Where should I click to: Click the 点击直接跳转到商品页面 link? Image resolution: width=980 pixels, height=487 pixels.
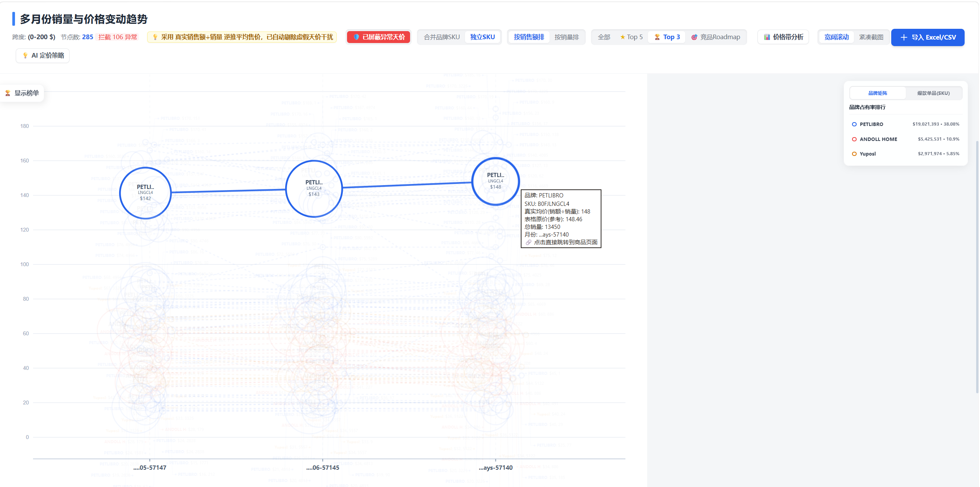coord(565,242)
